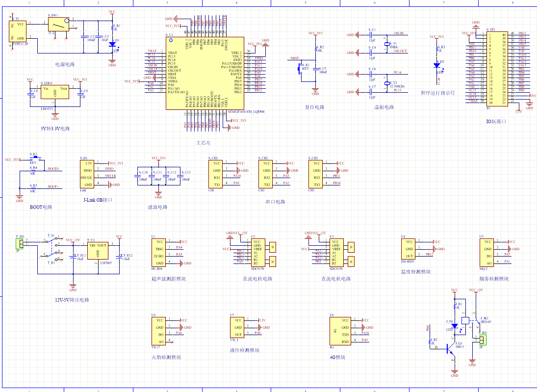Image resolution: width=537 pixels, height=392 pixels.
Task: Select the YW_J liquid level sensor U7
Action: 237,328
